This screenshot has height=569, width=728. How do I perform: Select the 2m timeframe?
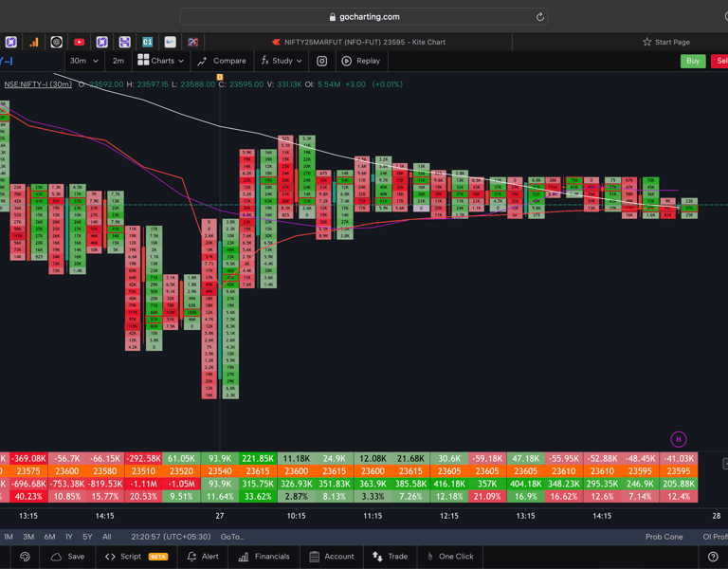(x=118, y=61)
